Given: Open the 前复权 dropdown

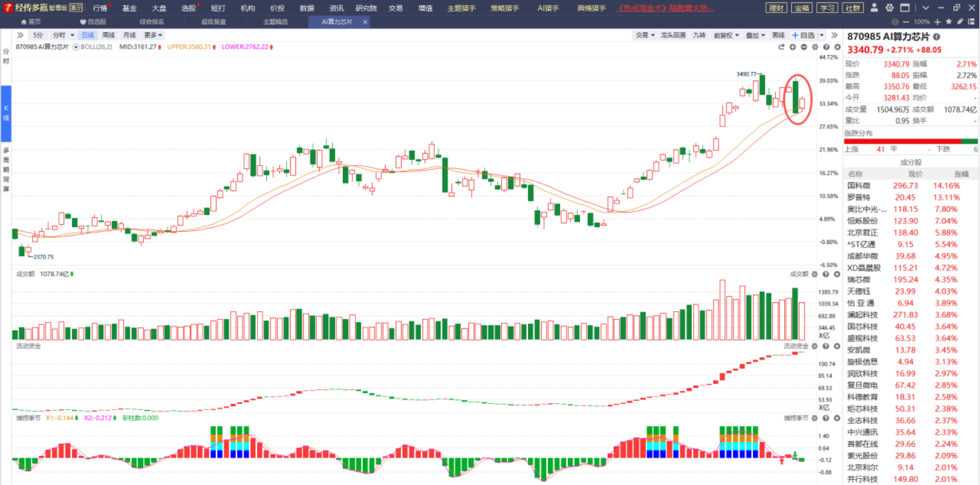Looking at the screenshot, I should tap(726, 36).
